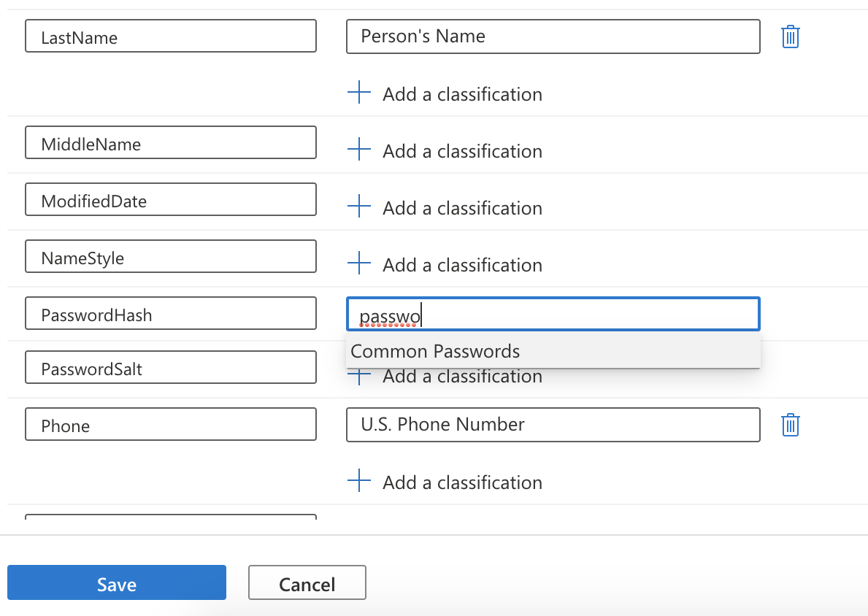This screenshot has width=868, height=616.
Task: Add a classification for ModifiedDate
Action: 445,208
